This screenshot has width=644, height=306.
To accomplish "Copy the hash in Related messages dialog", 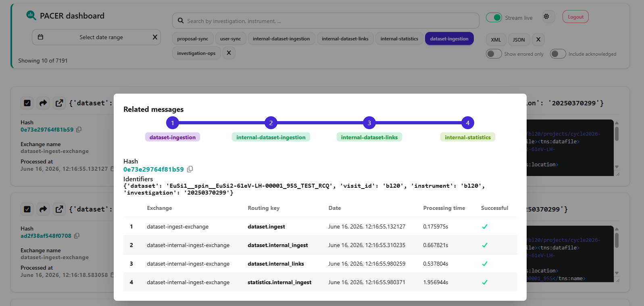I will 190,169.
